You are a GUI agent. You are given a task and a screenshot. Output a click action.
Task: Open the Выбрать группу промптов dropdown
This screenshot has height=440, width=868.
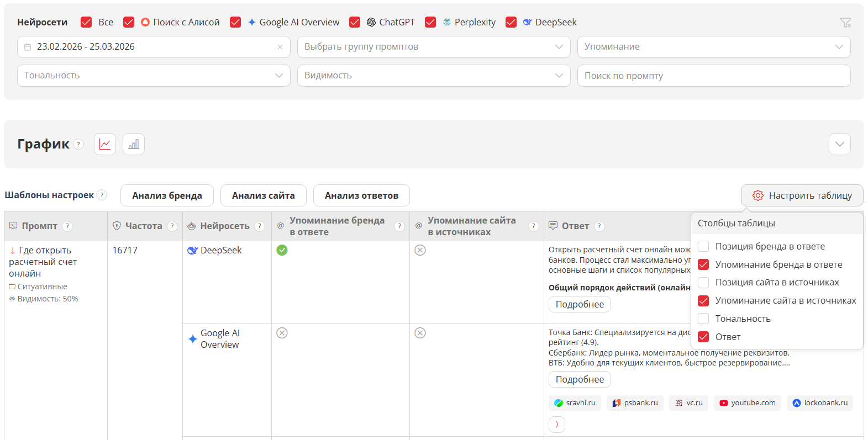433,47
